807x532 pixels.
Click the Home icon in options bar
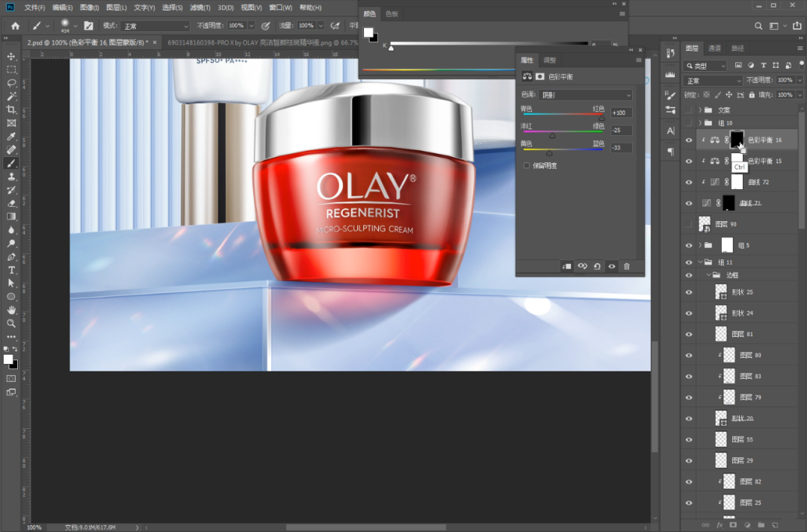(16, 25)
